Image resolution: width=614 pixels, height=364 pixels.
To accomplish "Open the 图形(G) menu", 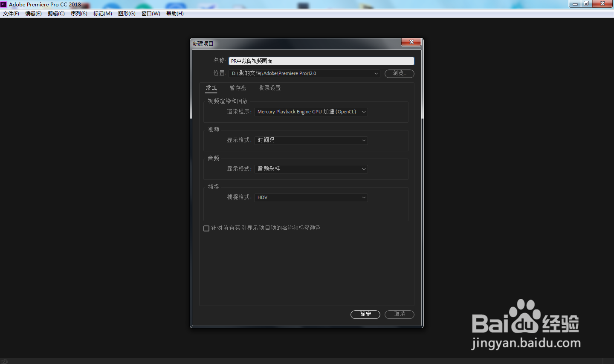I will 127,14.
